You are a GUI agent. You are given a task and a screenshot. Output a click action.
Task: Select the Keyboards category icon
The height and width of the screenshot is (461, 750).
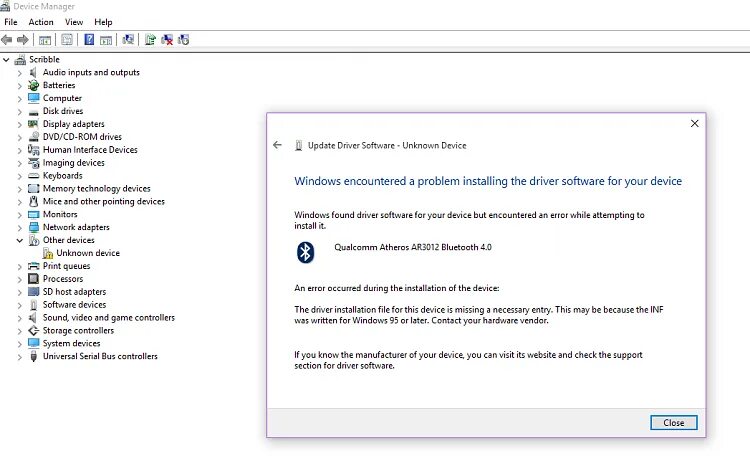(33, 176)
